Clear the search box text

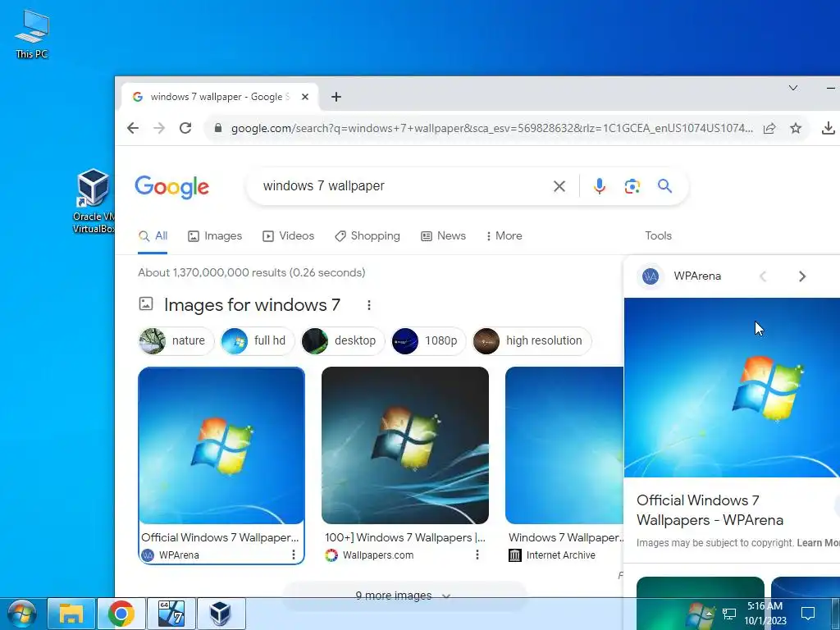click(x=559, y=186)
